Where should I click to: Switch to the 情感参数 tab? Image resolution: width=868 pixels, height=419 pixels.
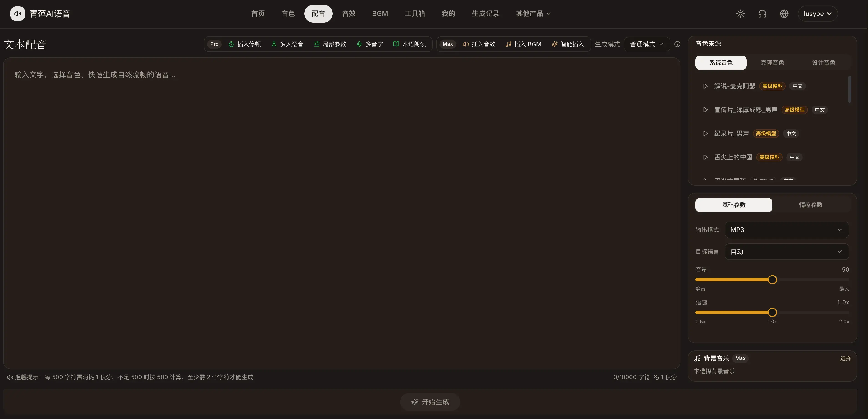tap(810, 205)
